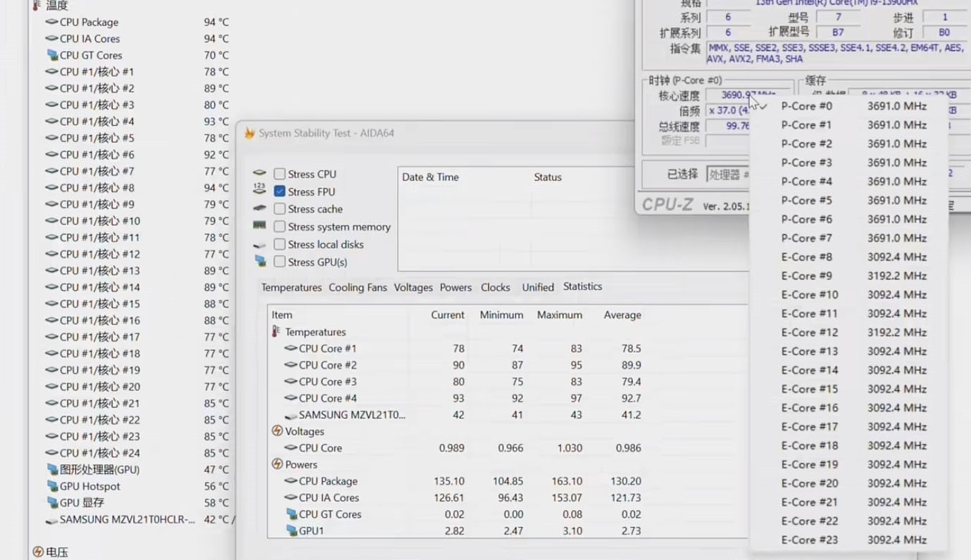The image size is (971, 560).
Task: Enable the Stress GPU(s) checkbox
Action: [280, 262]
